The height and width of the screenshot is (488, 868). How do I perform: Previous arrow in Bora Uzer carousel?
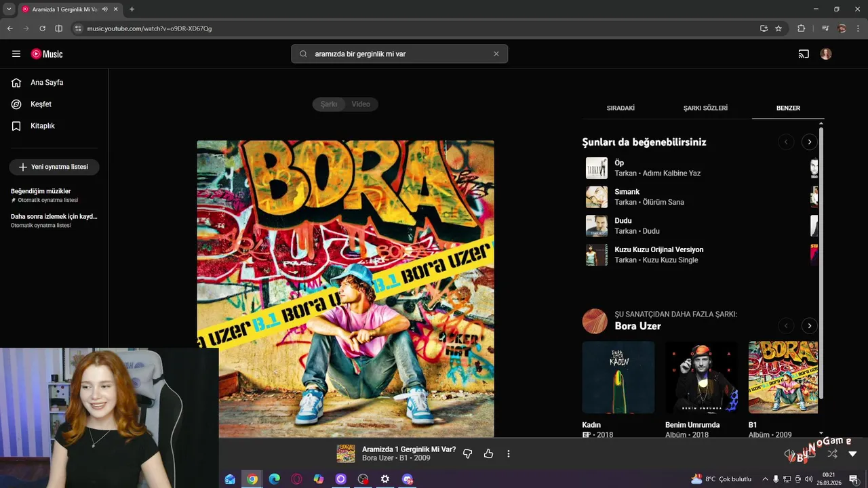(x=786, y=326)
